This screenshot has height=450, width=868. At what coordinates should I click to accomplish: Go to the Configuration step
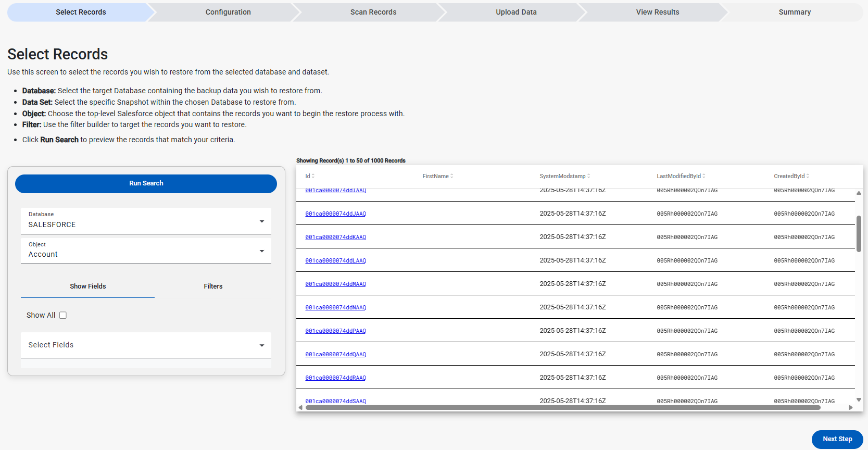228,12
